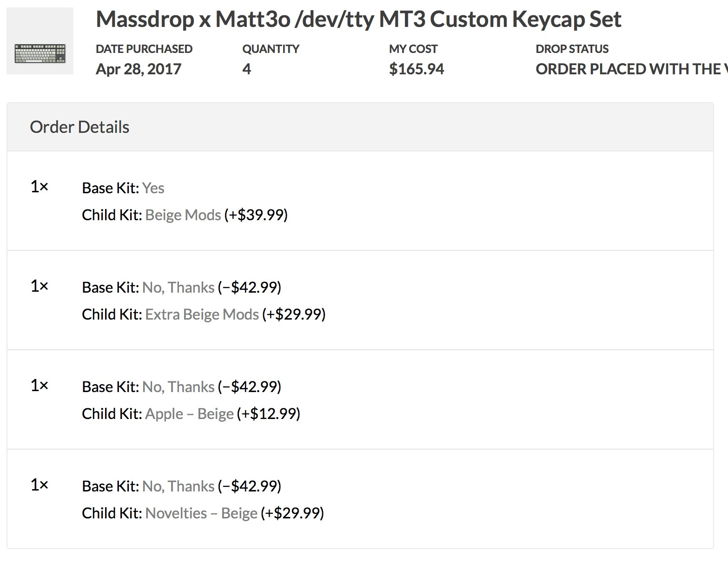This screenshot has height=563, width=728.
Task: Click the quantity value 4 in header
Action: (x=246, y=69)
